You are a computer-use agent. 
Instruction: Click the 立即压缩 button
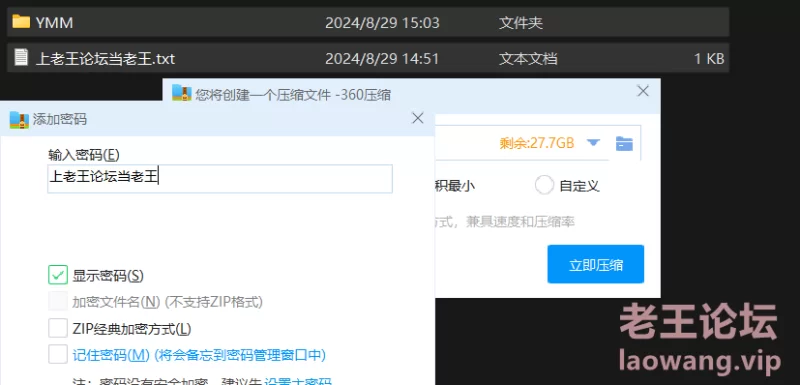tap(596, 264)
